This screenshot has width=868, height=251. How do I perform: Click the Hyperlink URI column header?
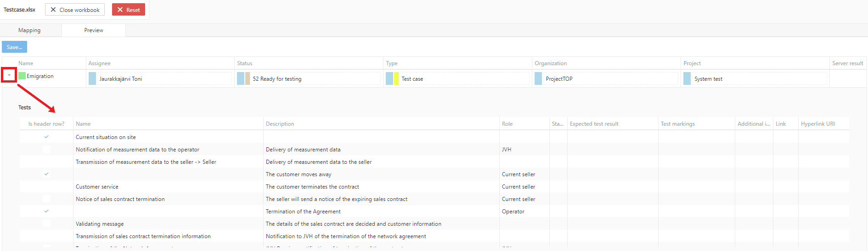[824, 124]
